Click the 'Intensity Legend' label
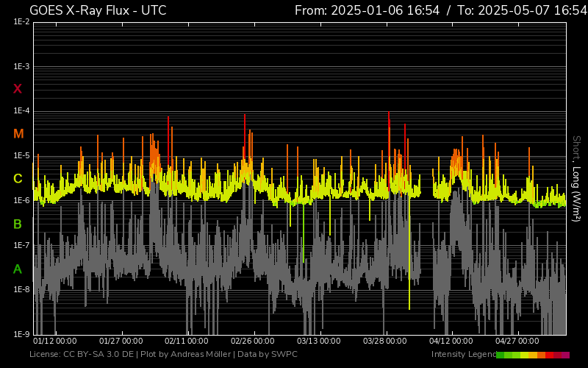The height and width of the screenshot is (368, 588). [464, 354]
